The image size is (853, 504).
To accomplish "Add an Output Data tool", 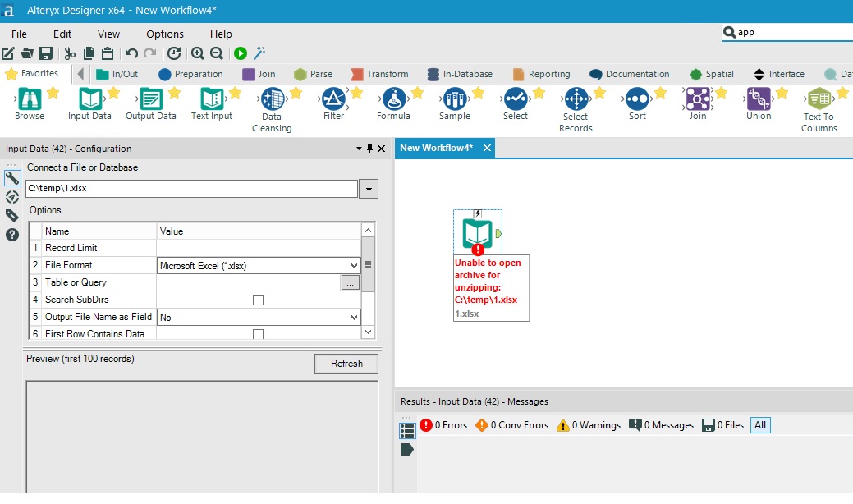I will (151, 103).
